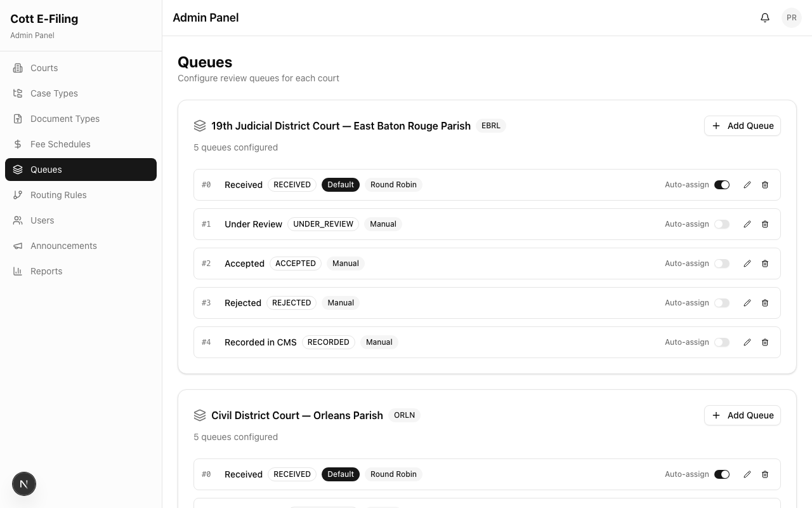Viewport: 812px width, 508px height.
Task: Delete the Under Review queue
Action: click(765, 224)
